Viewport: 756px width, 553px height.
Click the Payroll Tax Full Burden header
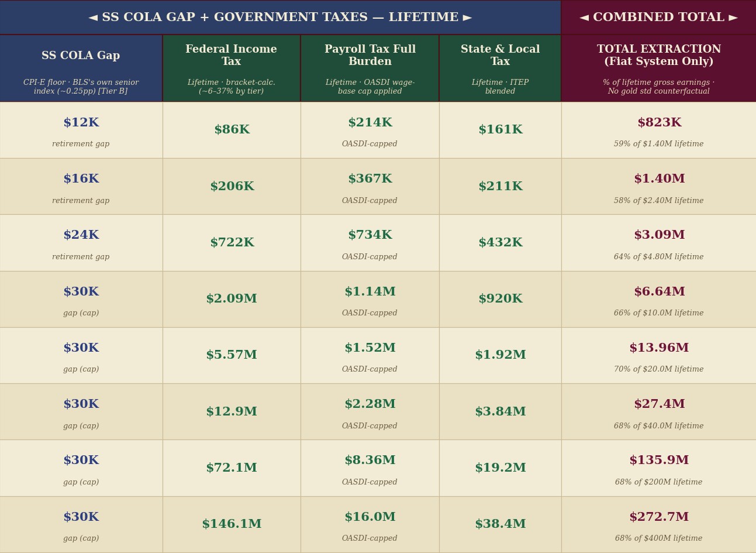click(x=370, y=68)
